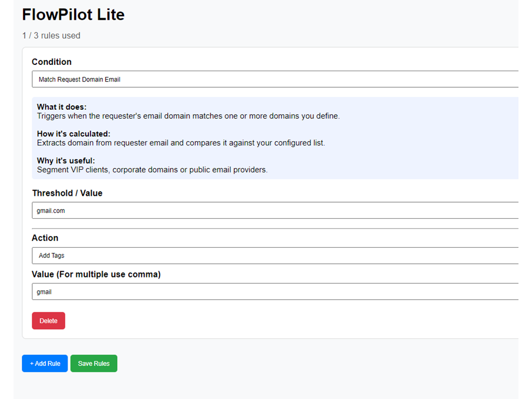Click the What it does description text
The image size is (532, 399).
point(187,116)
